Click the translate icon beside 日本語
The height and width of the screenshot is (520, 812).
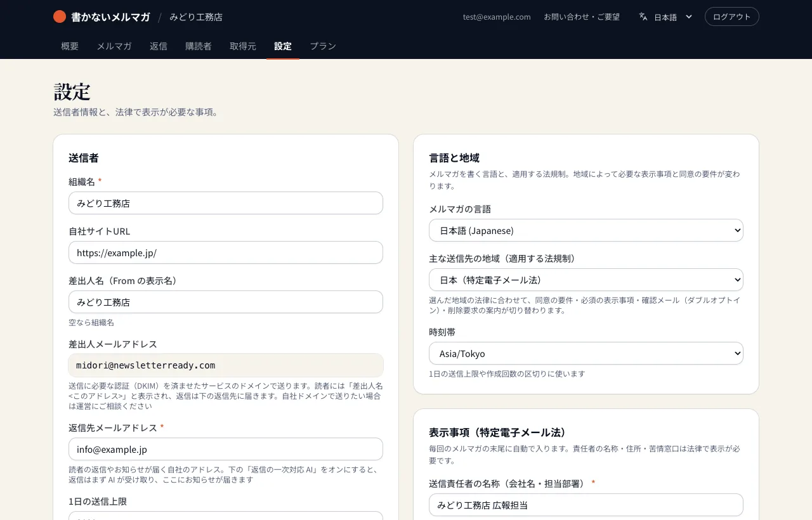(x=643, y=16)
